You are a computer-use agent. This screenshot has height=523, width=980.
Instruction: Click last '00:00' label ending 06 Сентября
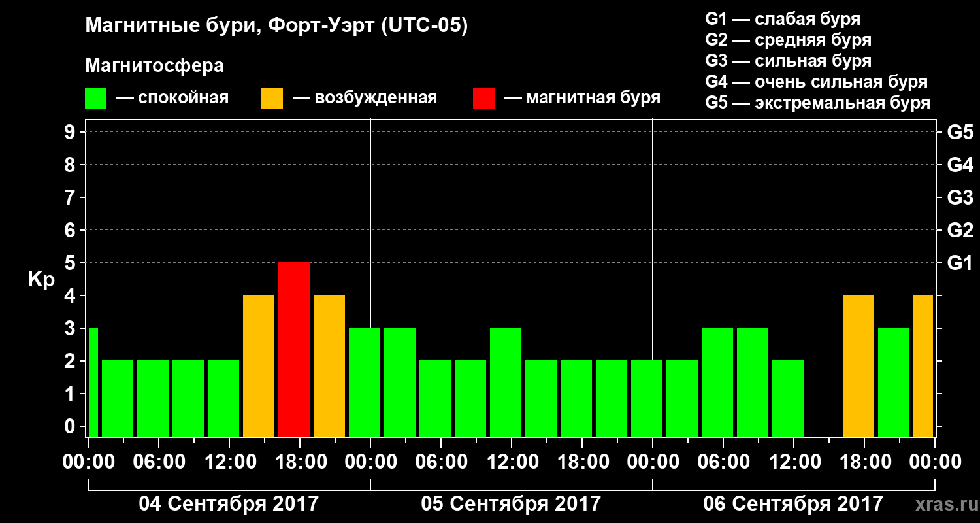(935, 462)
